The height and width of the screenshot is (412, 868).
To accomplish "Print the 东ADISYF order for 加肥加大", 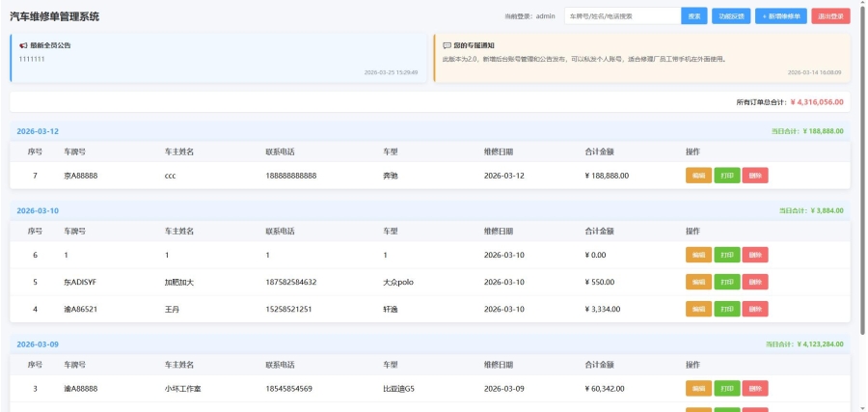I will (726, 282).
